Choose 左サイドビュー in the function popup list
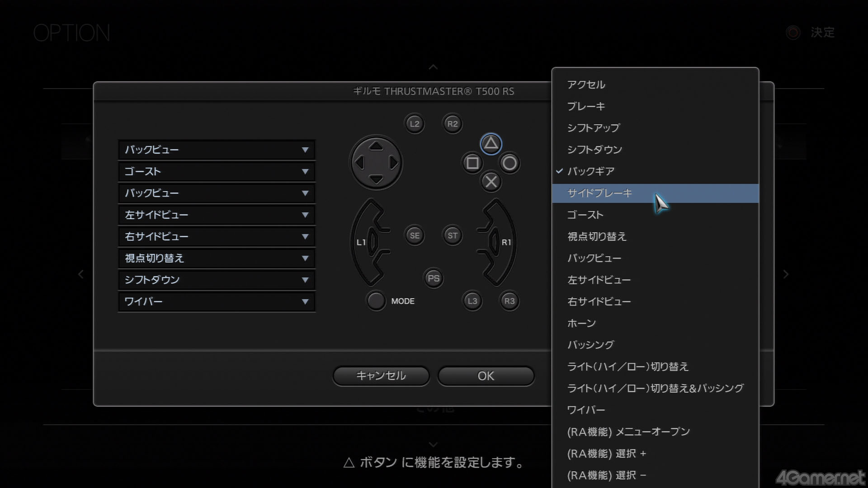This screenshot has height=488, width=868. click(x=655, y=280)
